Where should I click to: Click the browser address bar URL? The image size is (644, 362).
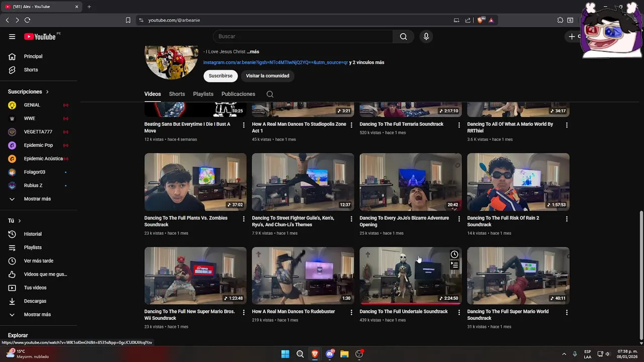(174, 20)
